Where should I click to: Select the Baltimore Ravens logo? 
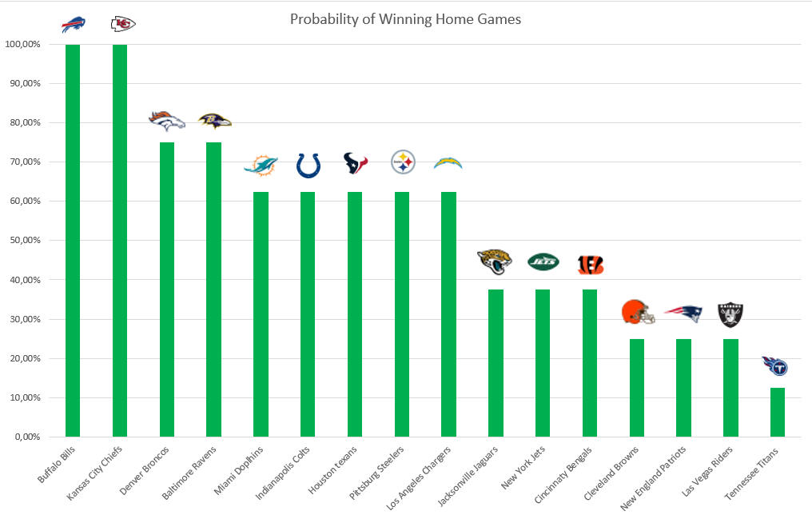click(x=214, y=121)
